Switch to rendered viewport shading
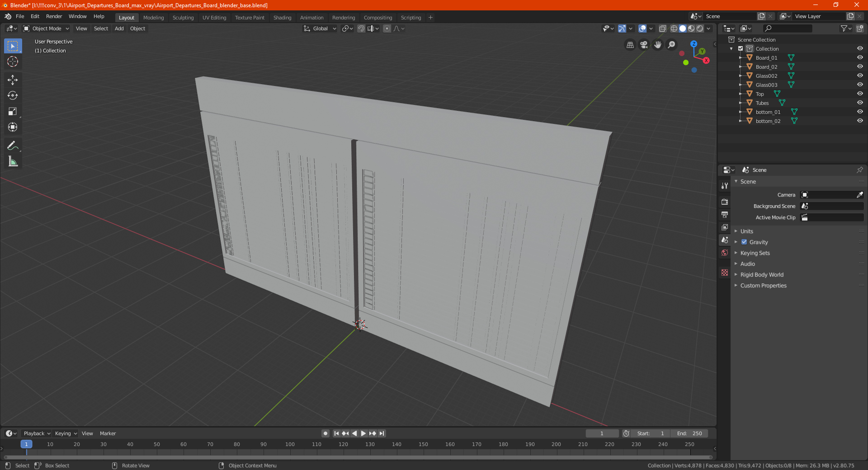Image resolution: width=868 pixels, height=470 pixels. [x=700, y=28]
